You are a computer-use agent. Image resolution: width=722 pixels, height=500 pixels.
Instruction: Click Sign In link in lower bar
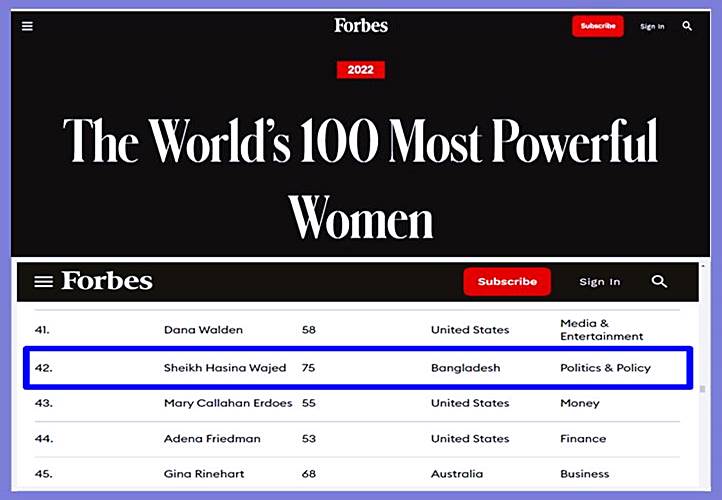point(600,282)
